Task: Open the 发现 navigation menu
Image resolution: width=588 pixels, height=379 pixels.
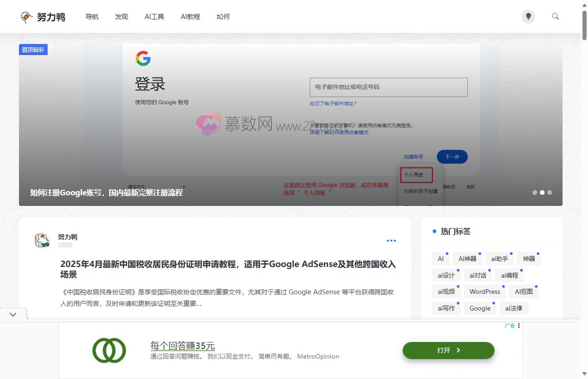Action: tap(122, 17)
